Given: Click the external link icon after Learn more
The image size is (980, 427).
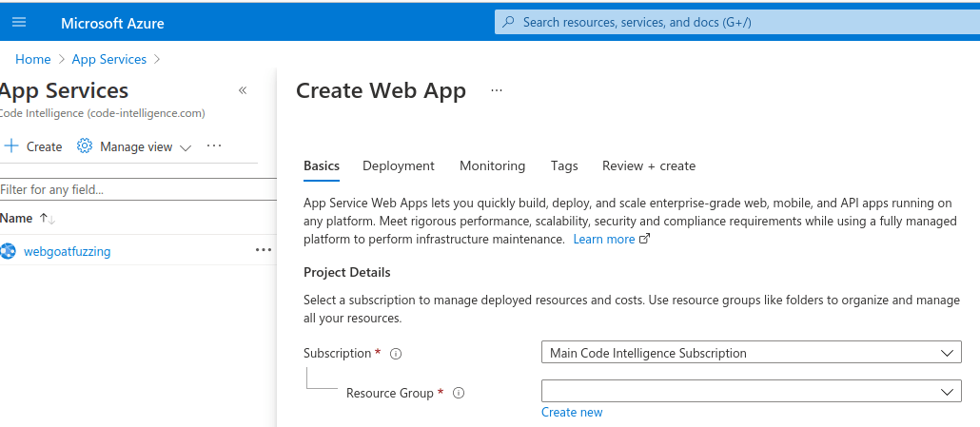Looking at the screenshot, I should pyautogui.click(x=645, y=239).
